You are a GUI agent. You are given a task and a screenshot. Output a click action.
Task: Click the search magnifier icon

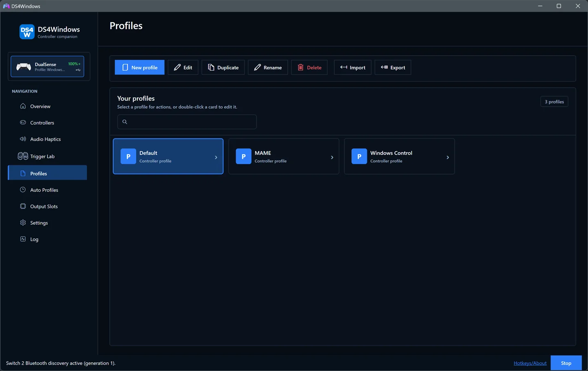click(125, 122)
